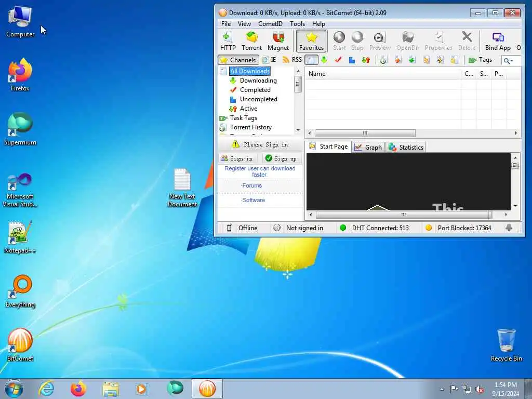The width and height of the screenshot is (532, 399).
Task: Click the IE button in the filter bar
Action: pyautogui.click(x=269, y=60)
